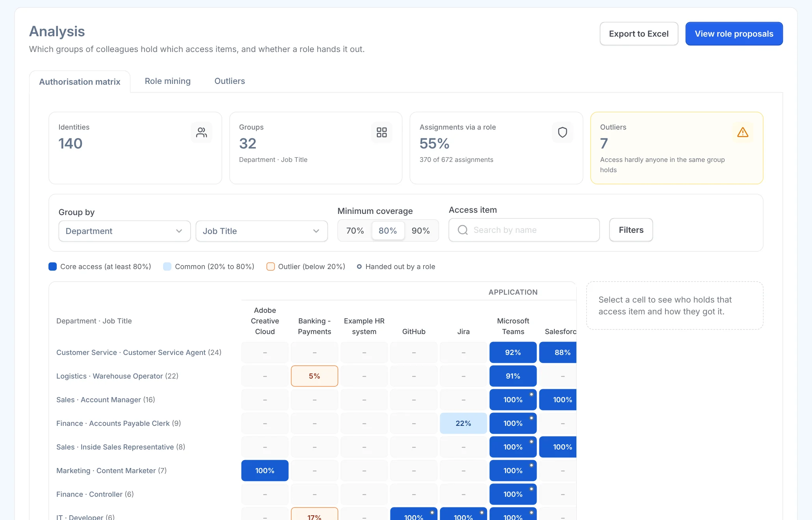This screenshot has height=520, width=812.
Task: Click the Example HR system column header
Action: point(364,326)
